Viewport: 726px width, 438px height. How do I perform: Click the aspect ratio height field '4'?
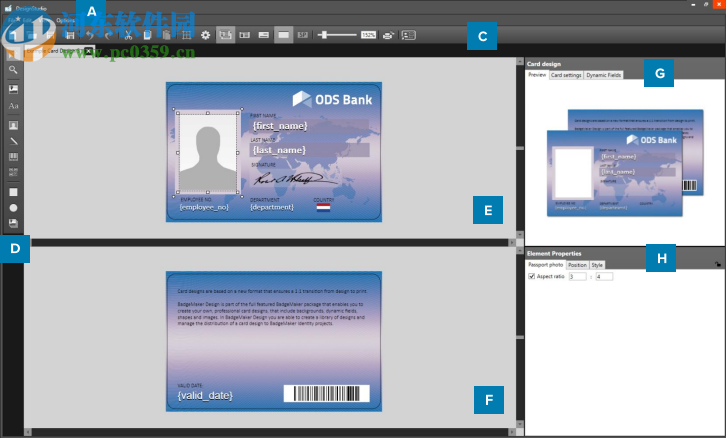604,276
